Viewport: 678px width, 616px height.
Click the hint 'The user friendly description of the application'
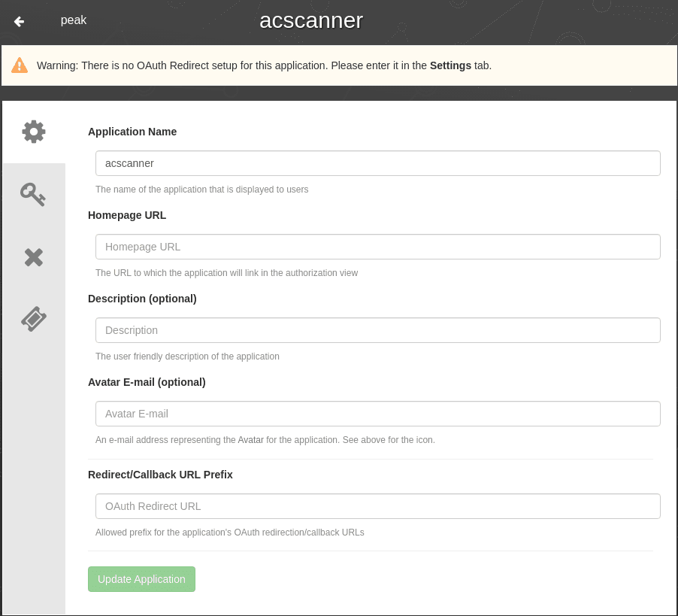(x=187, y=357)
